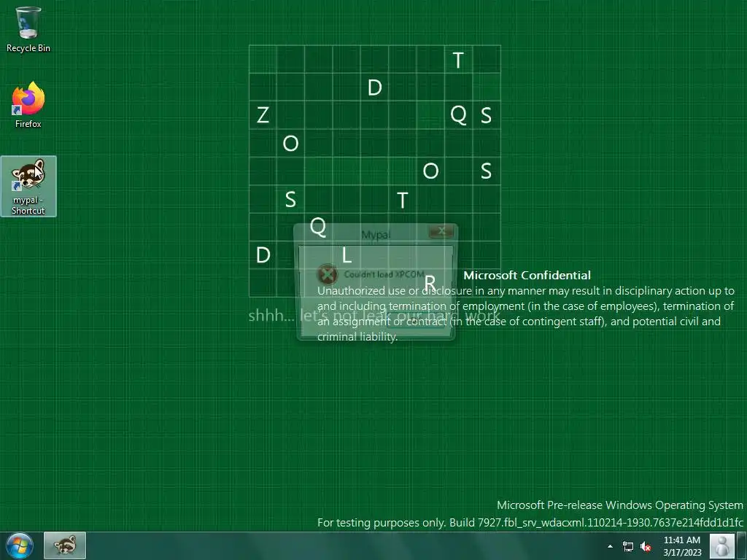Open the network tray icon
This screenshot has width=747, height=560.
coord(628,546)
